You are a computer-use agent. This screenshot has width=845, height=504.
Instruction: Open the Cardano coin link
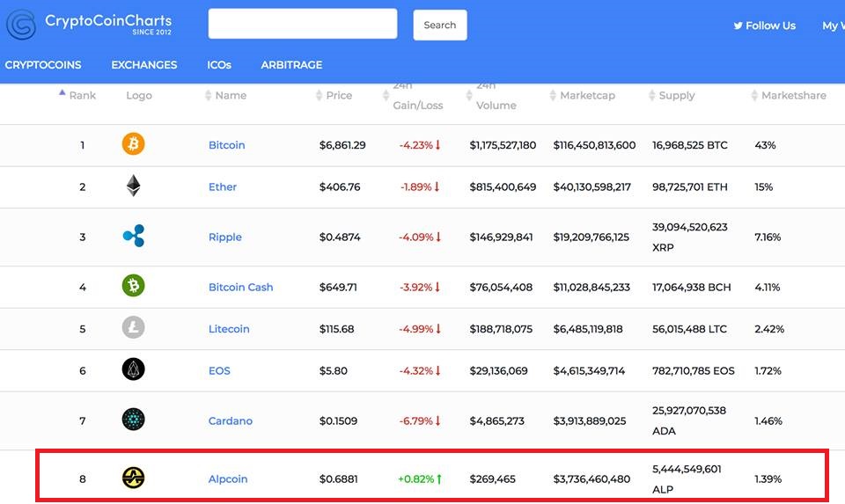pyautogui.click(x=231, y=420)
